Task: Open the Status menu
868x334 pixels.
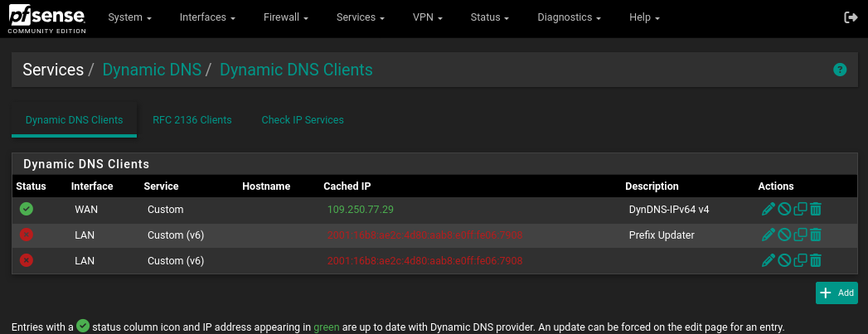Action: pos(489,17)
